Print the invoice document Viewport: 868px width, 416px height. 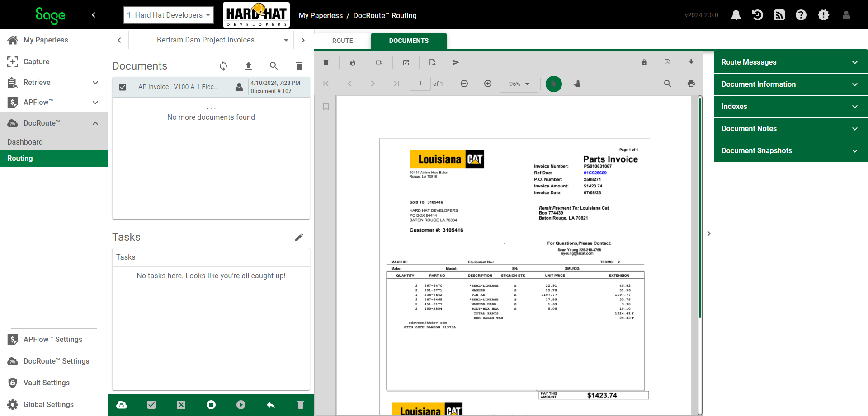[x=691, y=84]
